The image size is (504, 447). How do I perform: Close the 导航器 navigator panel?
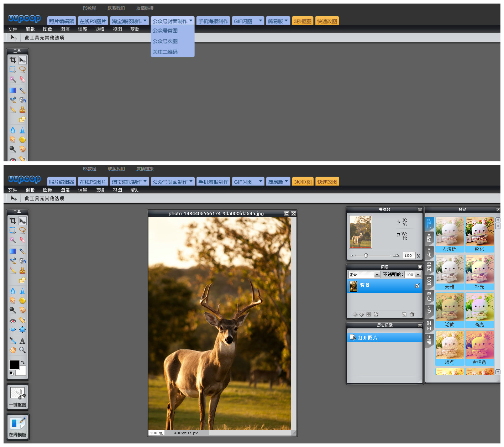pos(420,209)
